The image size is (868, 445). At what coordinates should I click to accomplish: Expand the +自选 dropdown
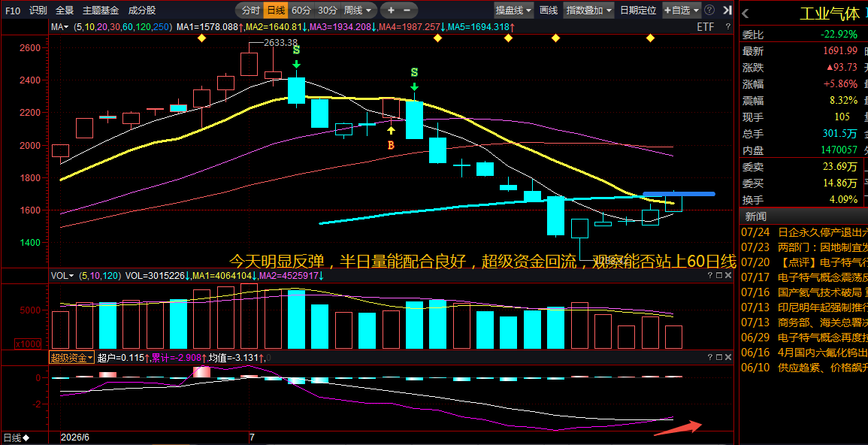tap(682, 10)
